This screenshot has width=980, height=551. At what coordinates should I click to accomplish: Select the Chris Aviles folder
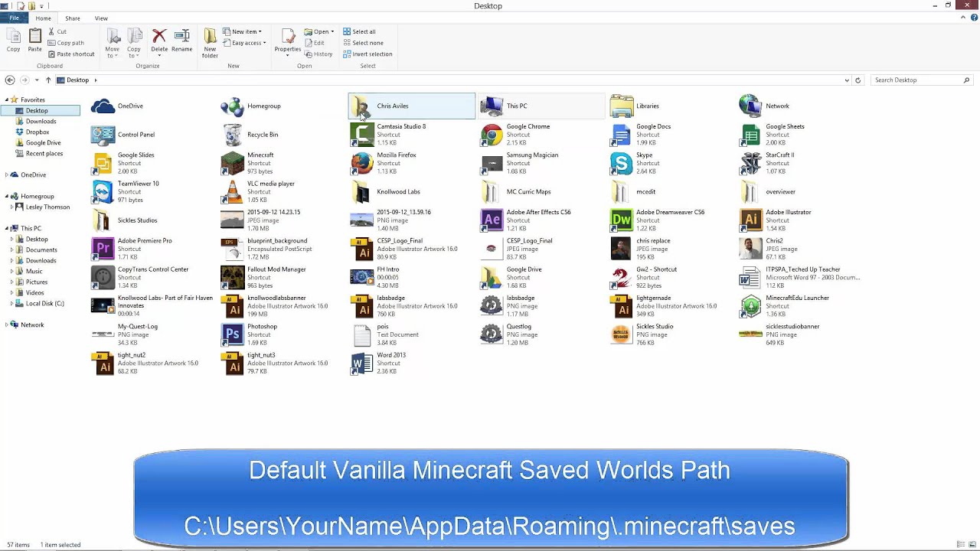pos(412,106)
